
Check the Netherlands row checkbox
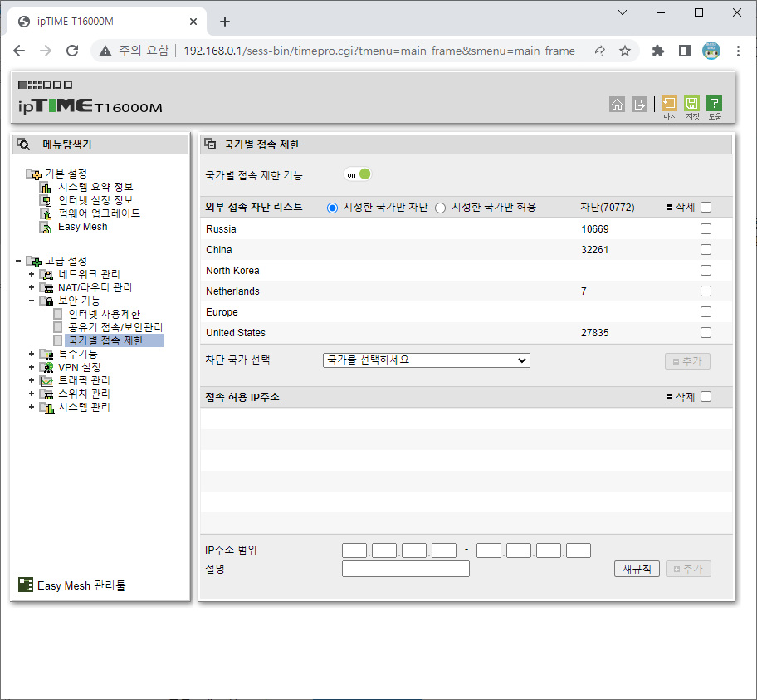tap(706, 291)
